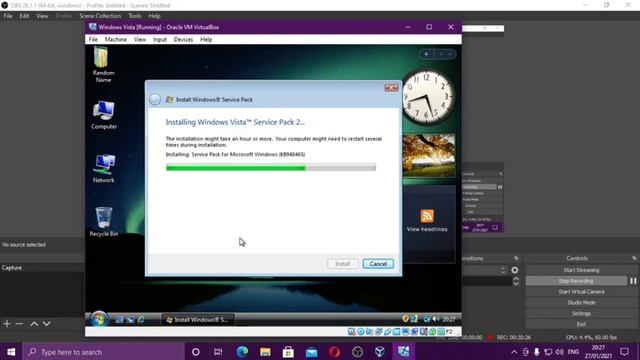Click the Vista tray volume speaker icon
The height and width of the screenshot is (360, 640).
coord(436,319)
